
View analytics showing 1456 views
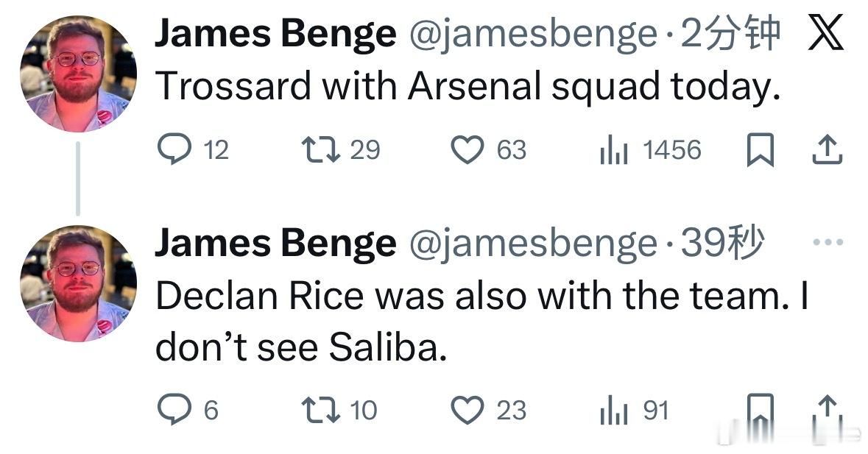pos(613,151)
